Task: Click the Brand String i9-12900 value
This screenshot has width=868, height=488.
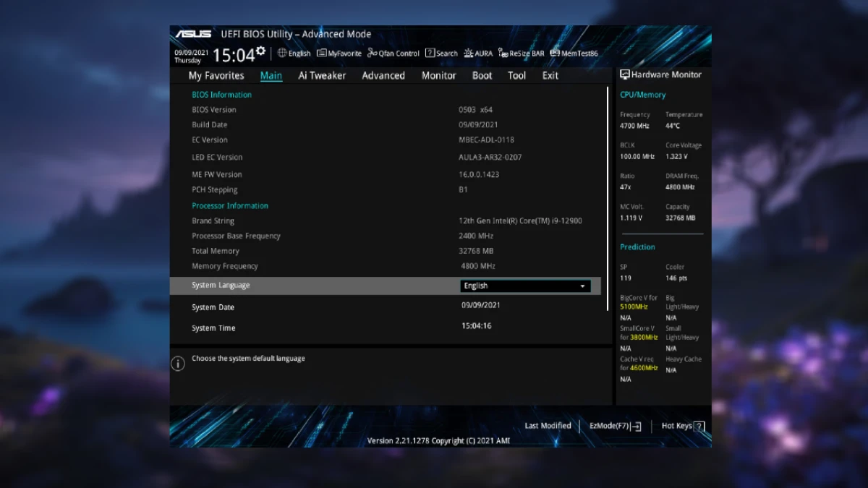Action: point(520,221)
